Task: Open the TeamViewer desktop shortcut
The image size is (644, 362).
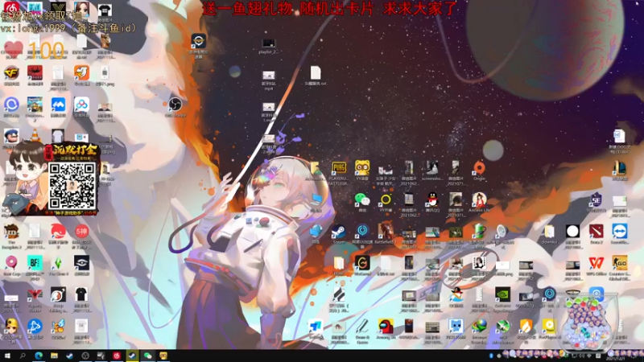Action: point(619,231)
